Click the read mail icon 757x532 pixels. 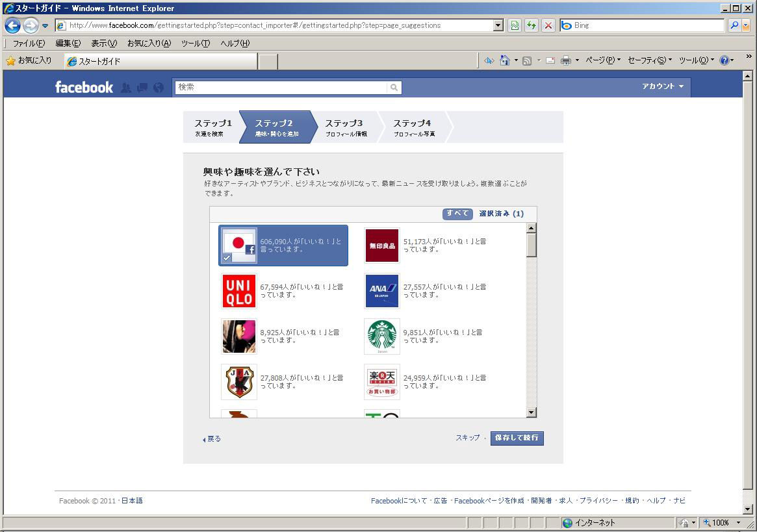pos(550,60)
